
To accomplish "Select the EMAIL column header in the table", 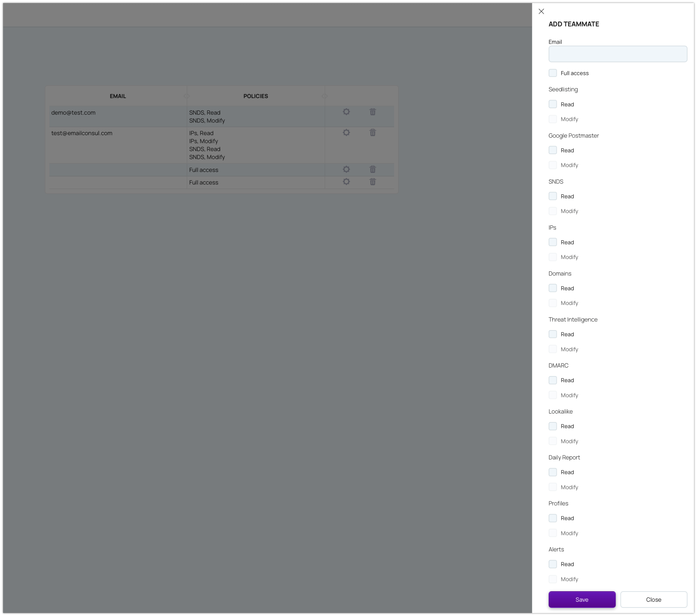I will (118, 96).
